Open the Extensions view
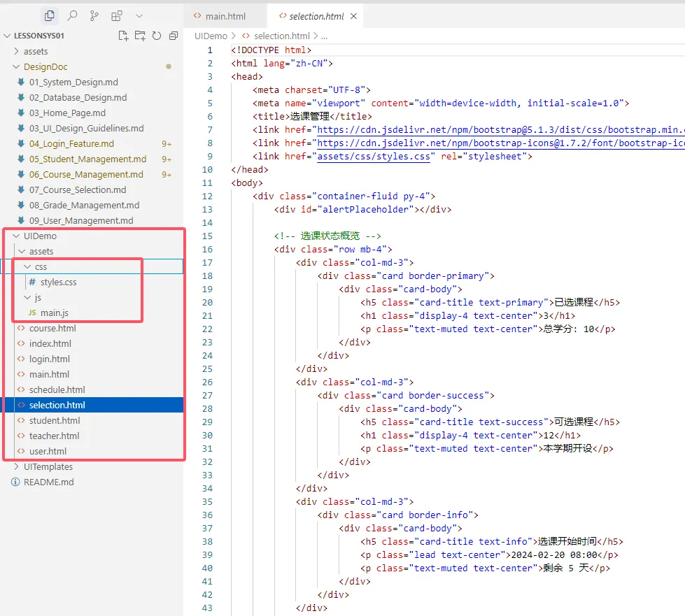This screenshot has height=616, width=685. pos(117,15)
